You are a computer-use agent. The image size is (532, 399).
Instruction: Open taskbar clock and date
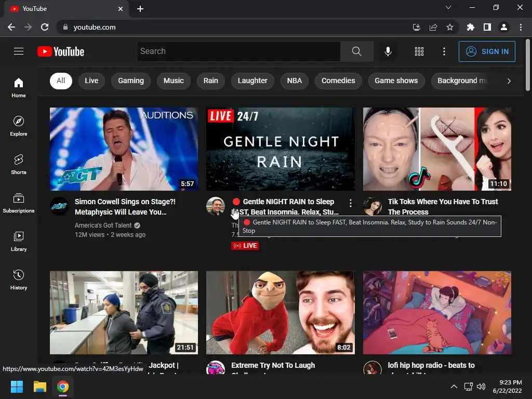pyautogui.click(x=507, y=387)
